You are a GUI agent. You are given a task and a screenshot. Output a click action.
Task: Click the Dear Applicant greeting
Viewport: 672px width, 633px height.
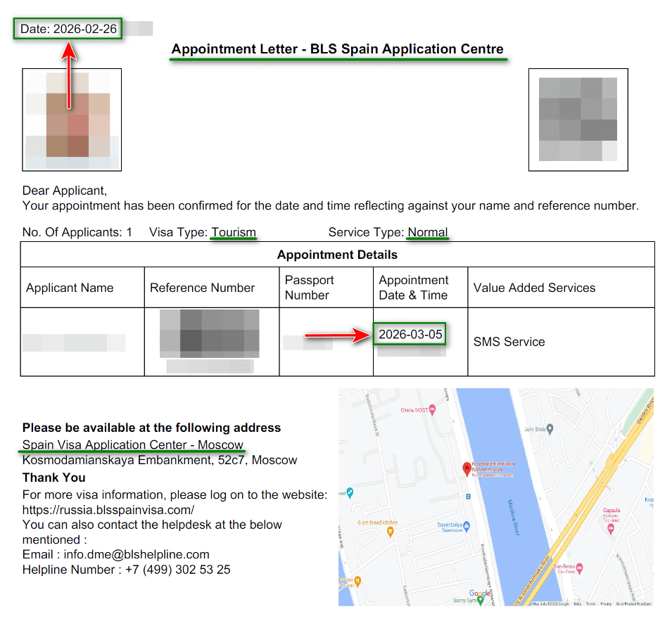[65, 191]
